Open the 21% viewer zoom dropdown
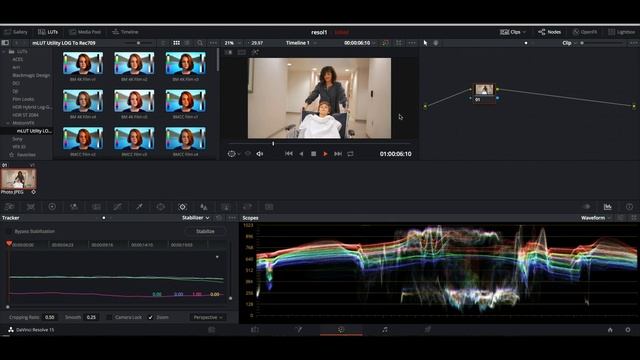The width and height of the screenshot is (640, 360). (233, 43)
